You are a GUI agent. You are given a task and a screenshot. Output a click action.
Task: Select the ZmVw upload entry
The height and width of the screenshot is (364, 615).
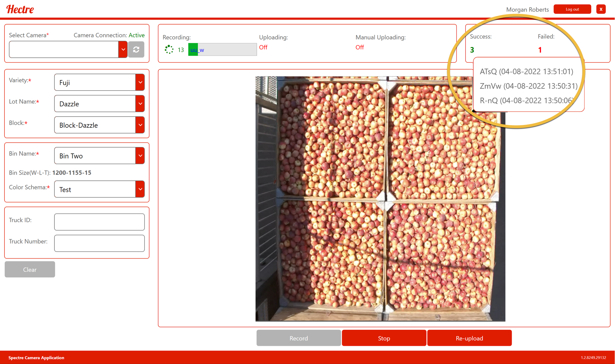click(x=528, y=86)
